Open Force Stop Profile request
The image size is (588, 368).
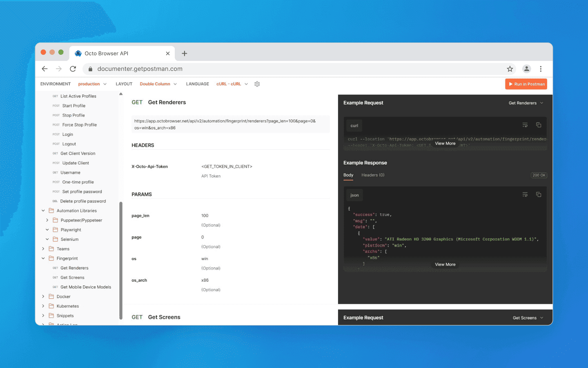click(79, 125)
